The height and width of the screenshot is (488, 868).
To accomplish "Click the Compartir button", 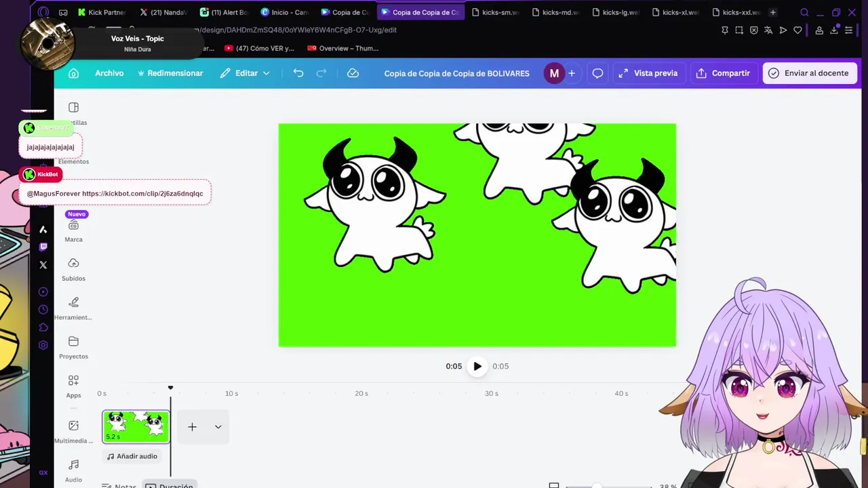I will (x=723, y=73).
